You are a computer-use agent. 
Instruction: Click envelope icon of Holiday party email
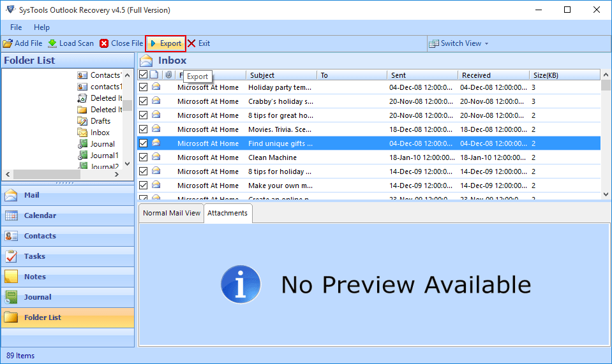point(156,87)
